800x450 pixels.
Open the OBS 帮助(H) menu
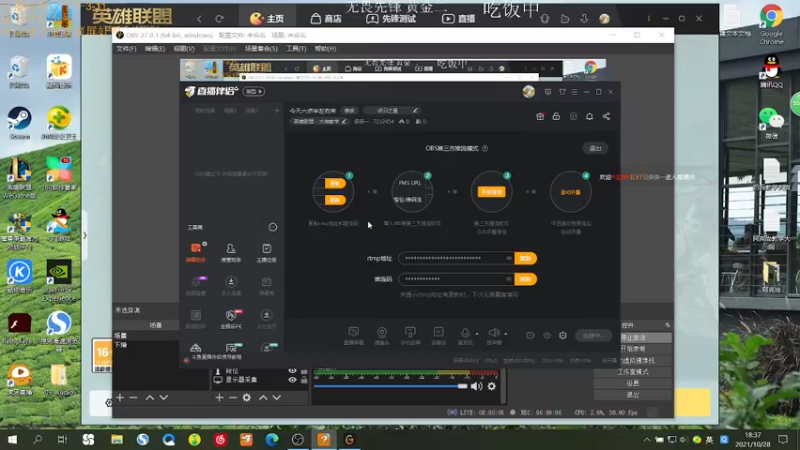tap(325, 49)
